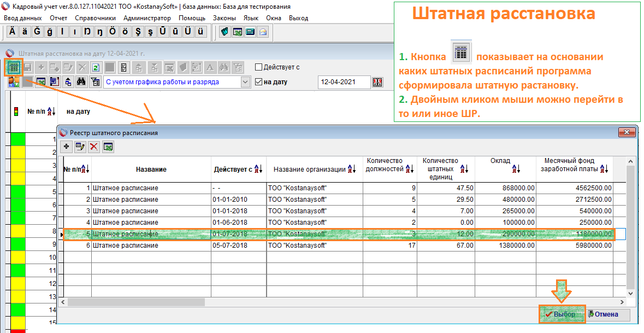Select cell with date 05-07-2018

(x=239, y=246)
